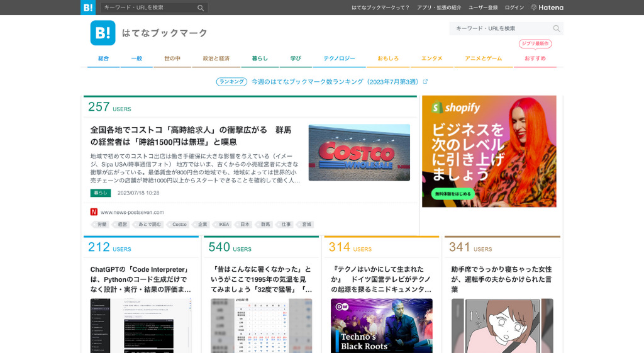Viewport: 644px width, 353px height.
Task: Click the small B! icon in top bar
Action: pyautogui.click(x=88, y=8)
